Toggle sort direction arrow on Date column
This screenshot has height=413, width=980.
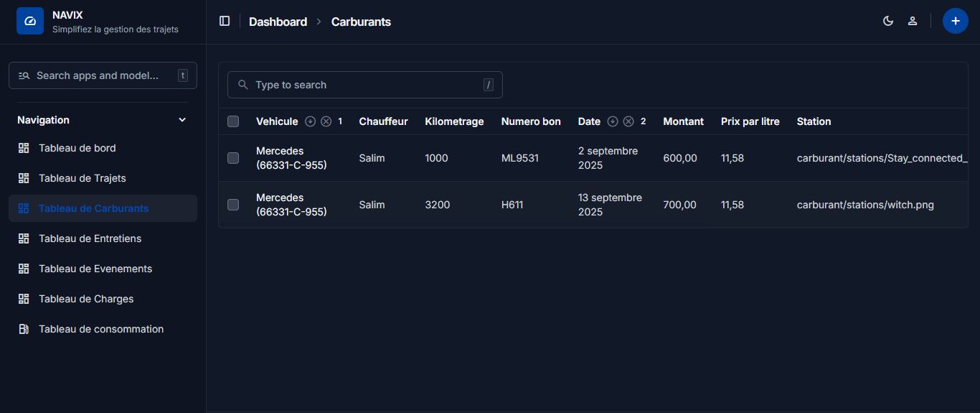613,121
